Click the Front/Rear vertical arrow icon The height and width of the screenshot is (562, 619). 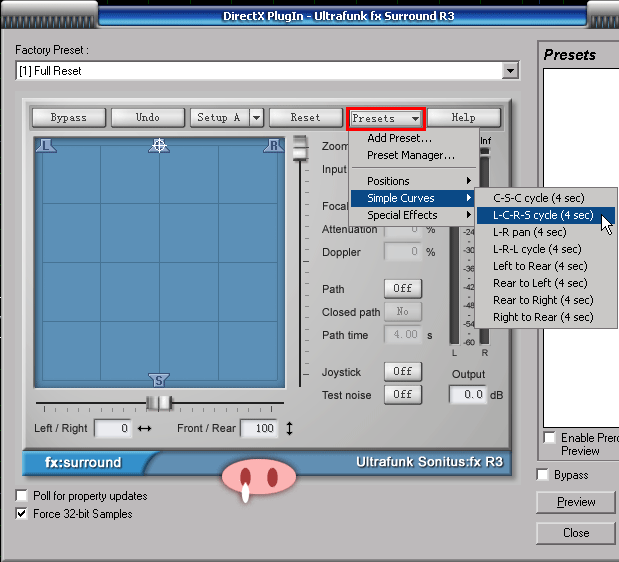click(289, 428)
